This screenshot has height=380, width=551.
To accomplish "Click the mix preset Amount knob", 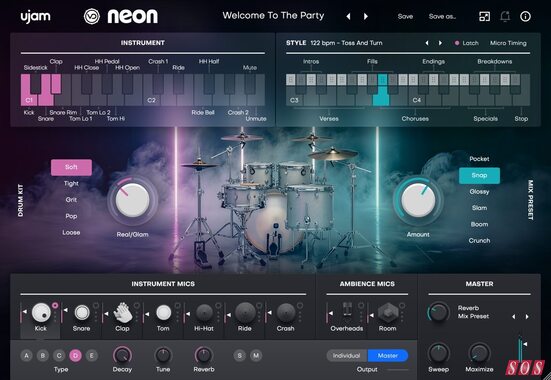I will [x=418, y=200].
